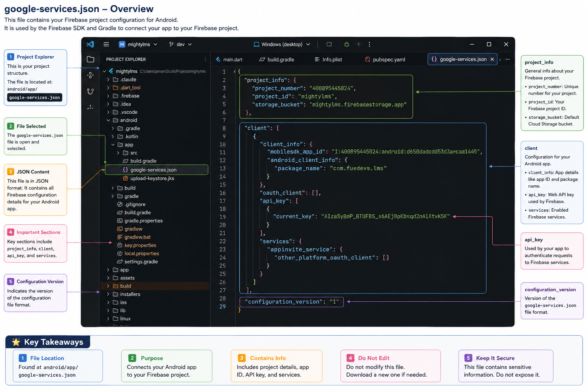
Task: Click the dimmed sparkle icon in title bar
Action: coord(359,44)
